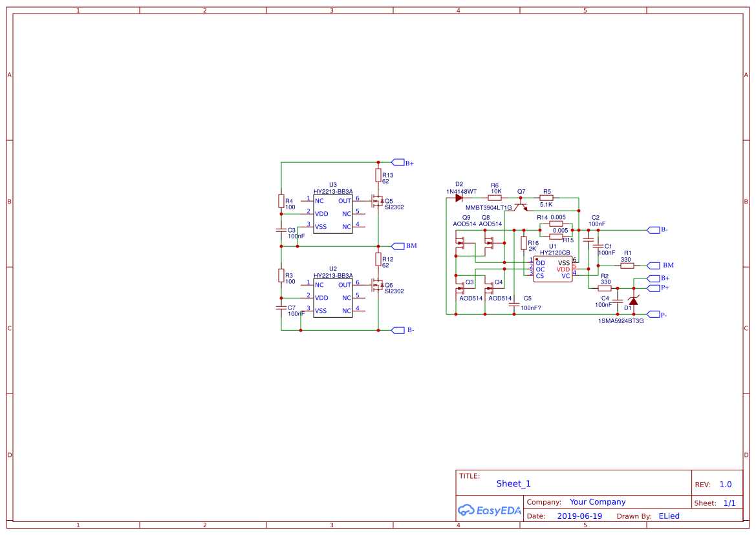The width and height of the screenshot is (756, 535).
Task: Click the '1N4148WT' label text
Action: (x=461, y=192)
